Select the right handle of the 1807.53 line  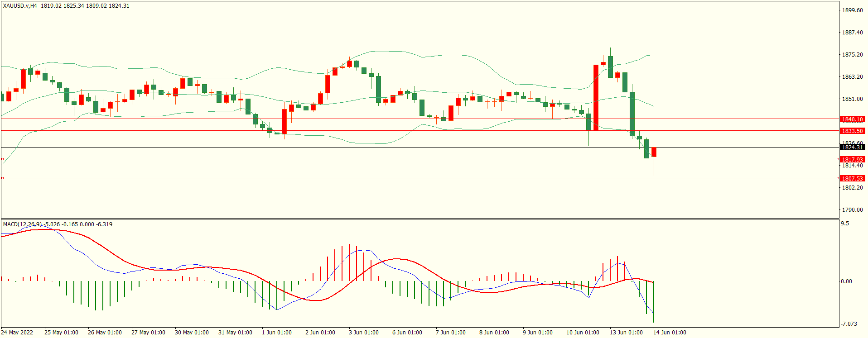[x=838, y=178]
